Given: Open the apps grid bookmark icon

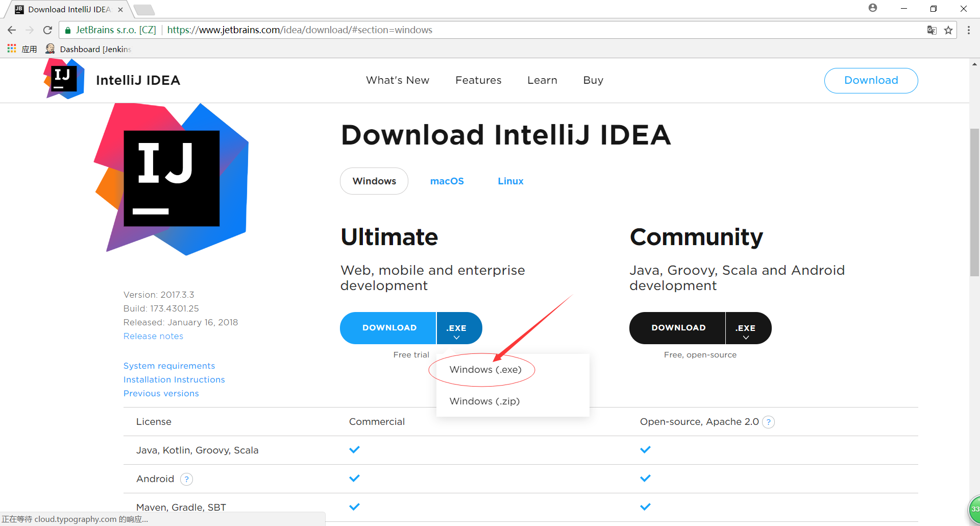Looking at the screenshot, I should coord(12,49).
